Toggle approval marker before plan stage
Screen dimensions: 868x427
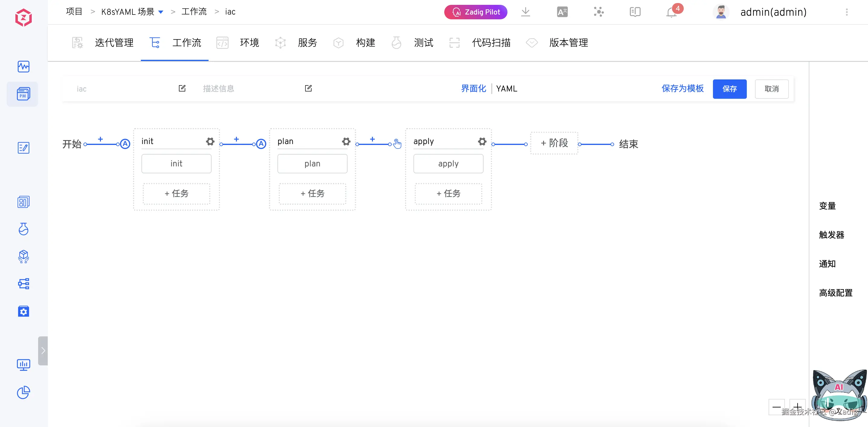click(x=261, y=144)
